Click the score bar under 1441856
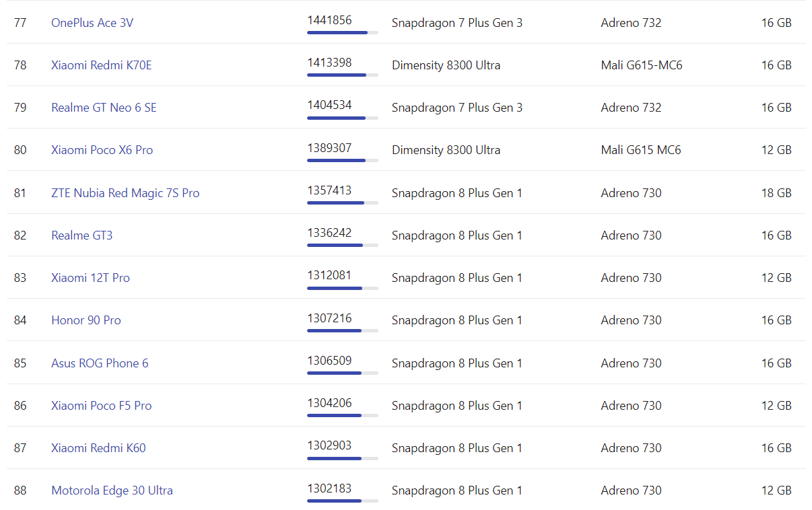 click(x=342, y=32)
